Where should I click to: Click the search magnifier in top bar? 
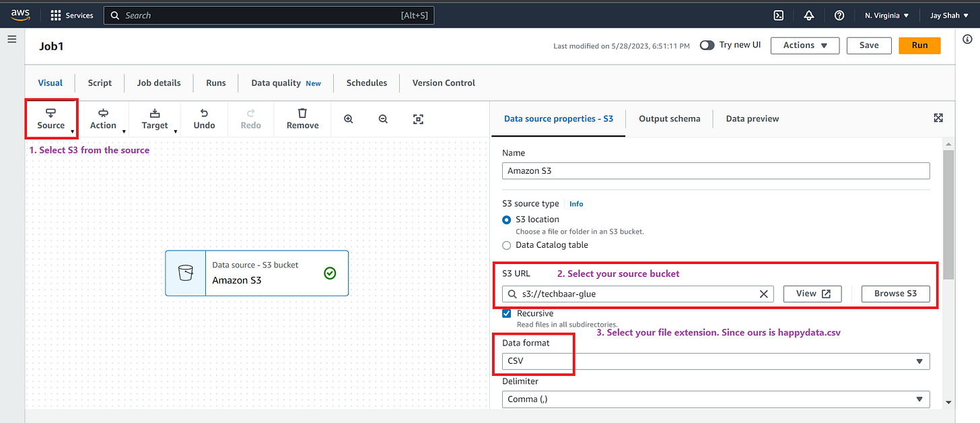[115, 15]
